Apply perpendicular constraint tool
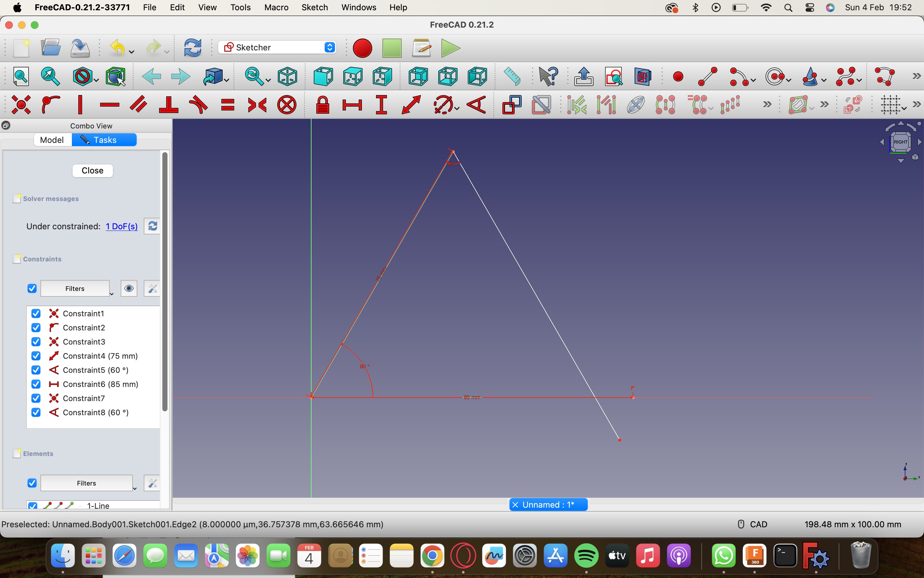The image size is (924, 578). (169, 104)
